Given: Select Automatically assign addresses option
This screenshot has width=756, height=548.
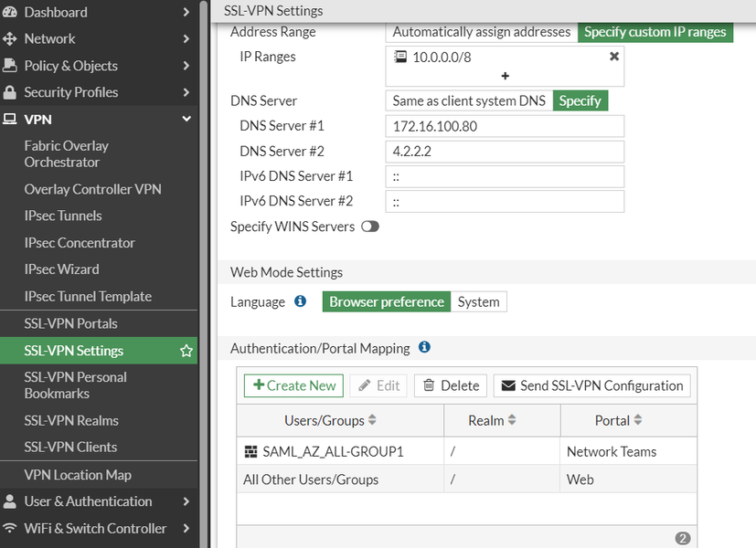Looking at the screenshot, I should (x=482, y=32).
